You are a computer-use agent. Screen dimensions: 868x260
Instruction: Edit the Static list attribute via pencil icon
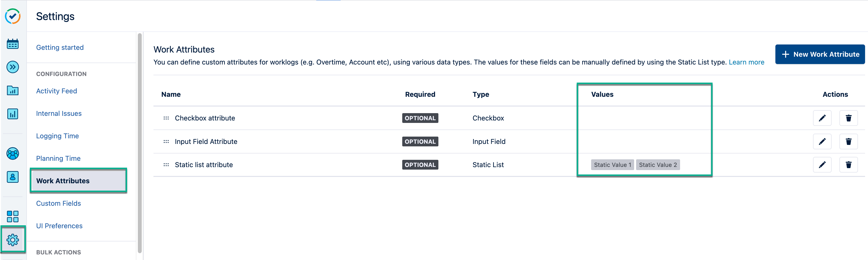pos(823,165)
